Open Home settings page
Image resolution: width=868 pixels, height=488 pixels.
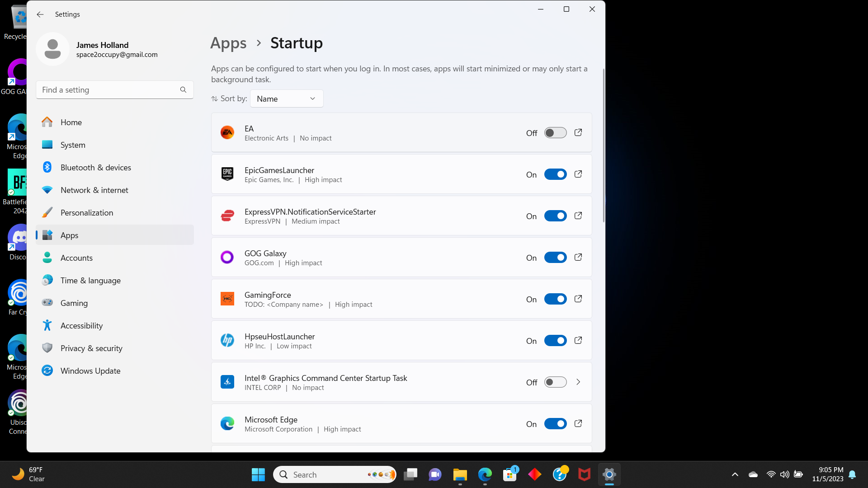115,122
